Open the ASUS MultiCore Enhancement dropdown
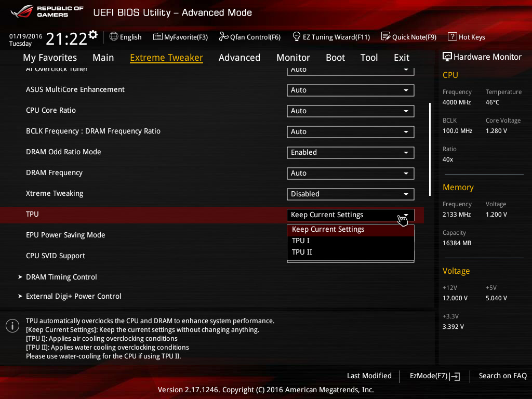532x399 pixels. (351, 90)
